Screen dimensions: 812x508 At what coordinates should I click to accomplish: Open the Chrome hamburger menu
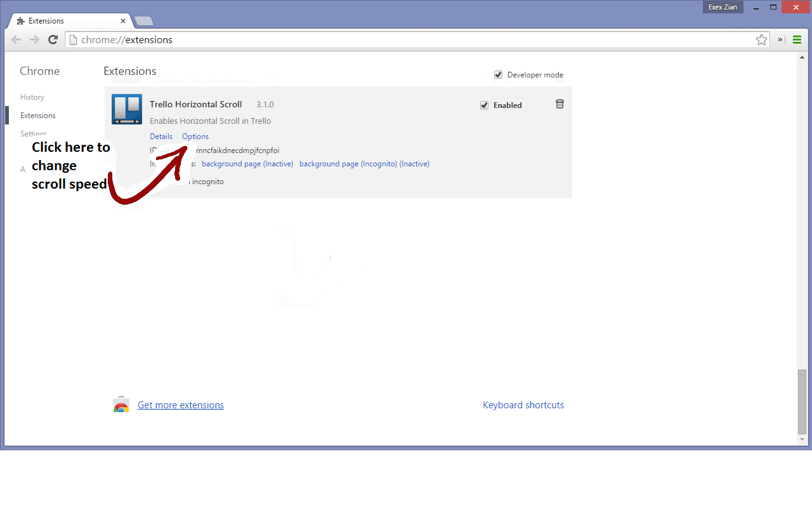tap(797, 39)
